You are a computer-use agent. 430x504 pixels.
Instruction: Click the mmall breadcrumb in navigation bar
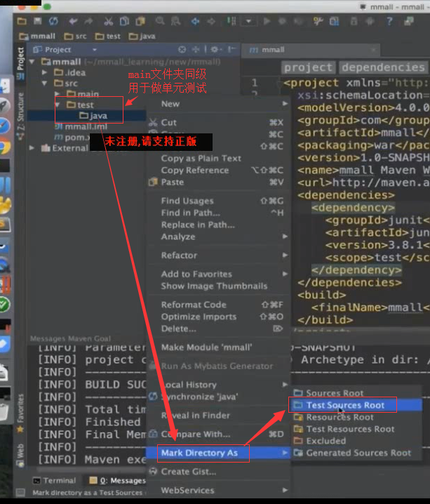(x=37, y=37)
